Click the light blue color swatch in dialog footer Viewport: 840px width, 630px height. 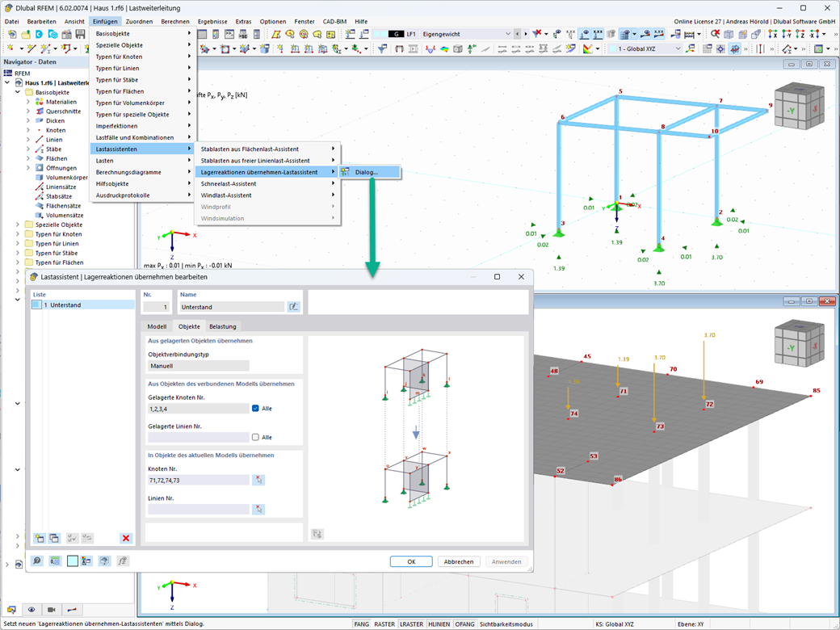73,561
